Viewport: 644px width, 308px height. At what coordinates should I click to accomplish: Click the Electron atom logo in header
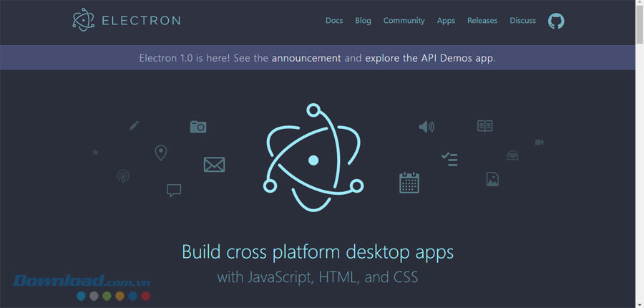[84, 20]
